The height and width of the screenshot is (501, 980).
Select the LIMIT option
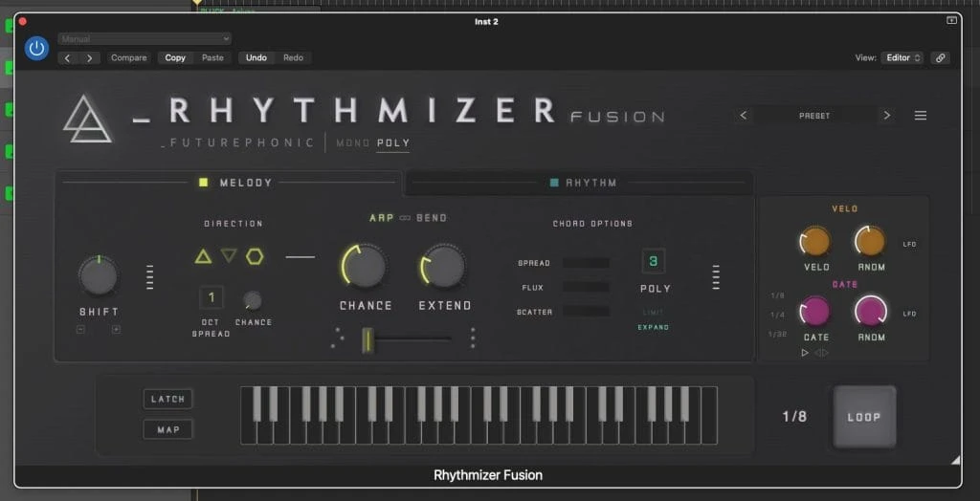654,313
